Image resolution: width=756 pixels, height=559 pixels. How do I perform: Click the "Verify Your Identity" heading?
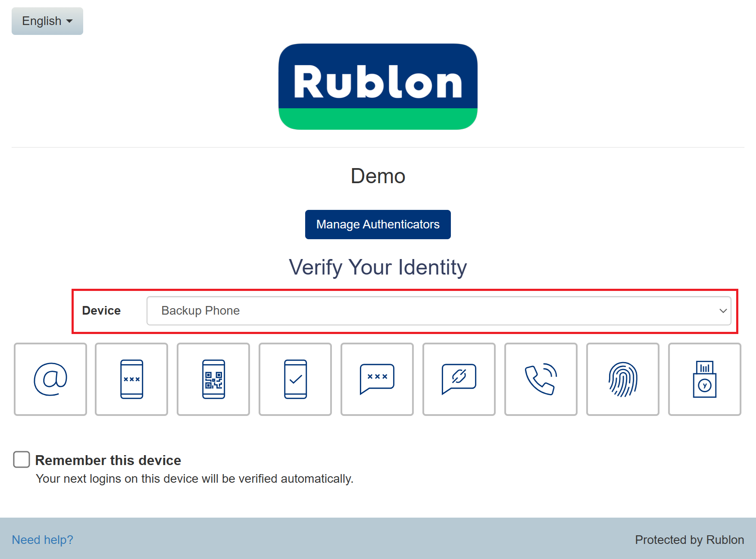click(378, 267)
